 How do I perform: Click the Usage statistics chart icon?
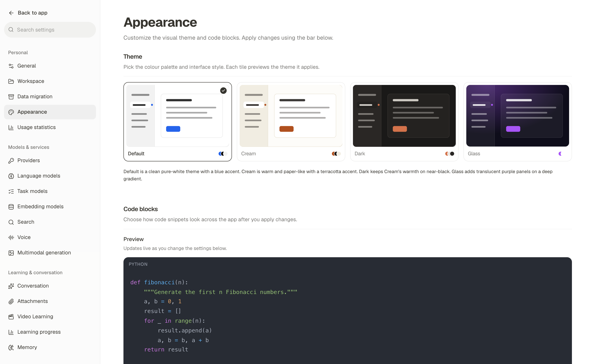tap(11, 127)
